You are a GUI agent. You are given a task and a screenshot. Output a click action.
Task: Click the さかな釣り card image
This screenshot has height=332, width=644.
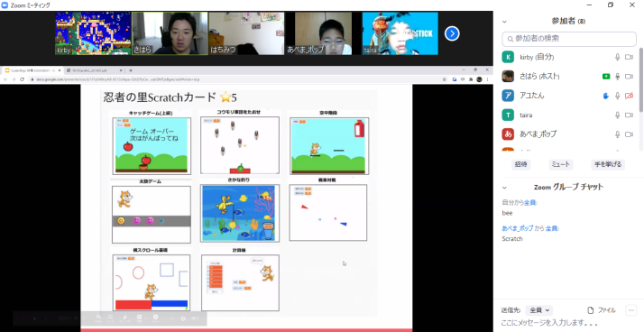pos(240,213)
